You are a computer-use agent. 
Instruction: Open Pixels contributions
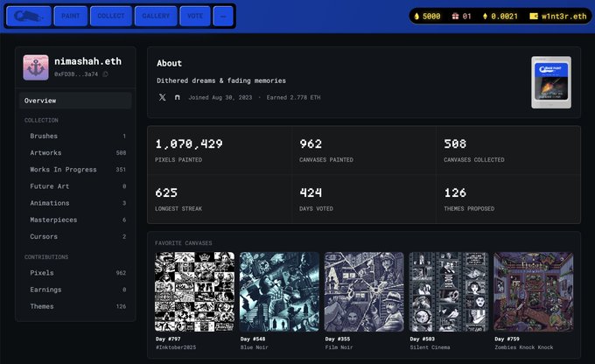(x=75, y=272)
